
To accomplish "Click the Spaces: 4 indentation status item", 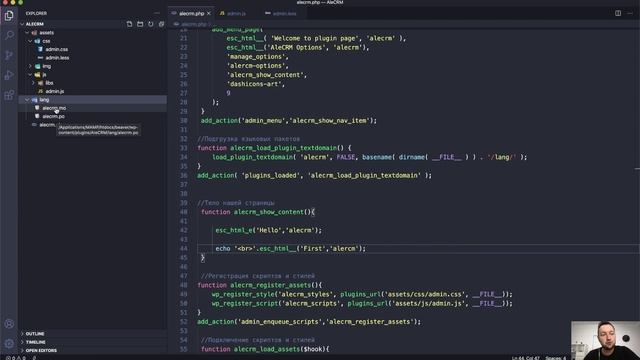I will click(555, 358).
